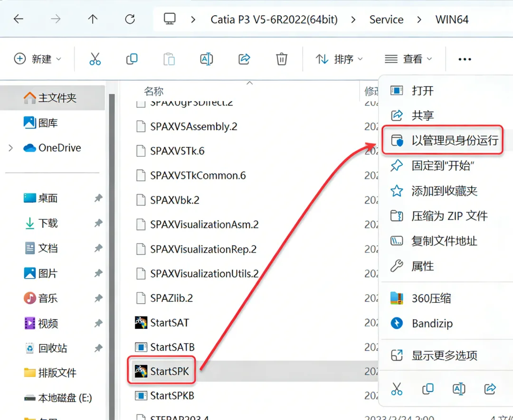The height and width of the screenshot is (420, 513).
Task: Expand breadcrumb chevron after the PC icon
Action: tap(193, 19)
